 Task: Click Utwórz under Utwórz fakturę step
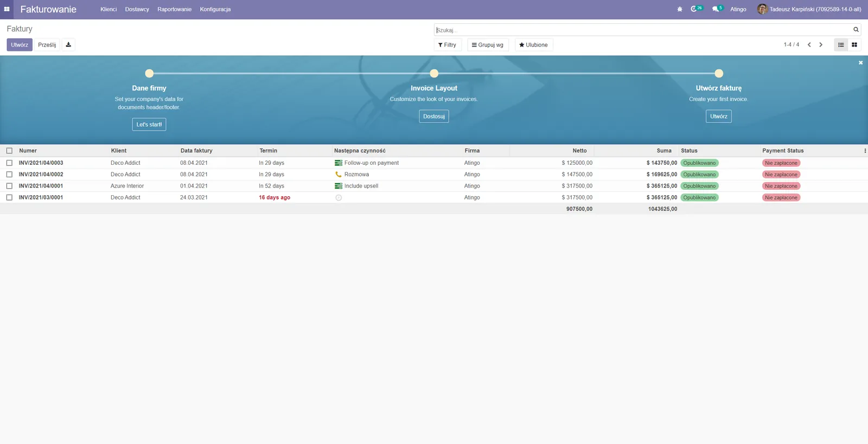[x=719, y=117]
